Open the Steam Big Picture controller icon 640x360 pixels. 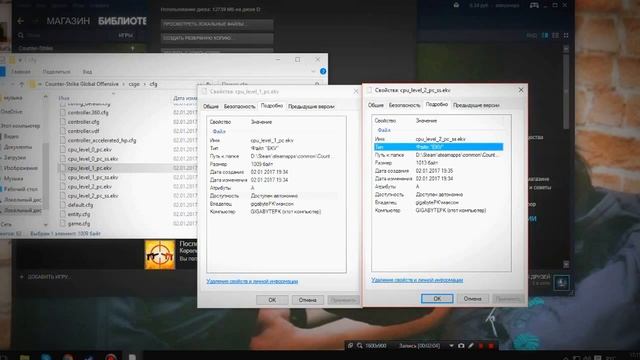click(534, 5)
